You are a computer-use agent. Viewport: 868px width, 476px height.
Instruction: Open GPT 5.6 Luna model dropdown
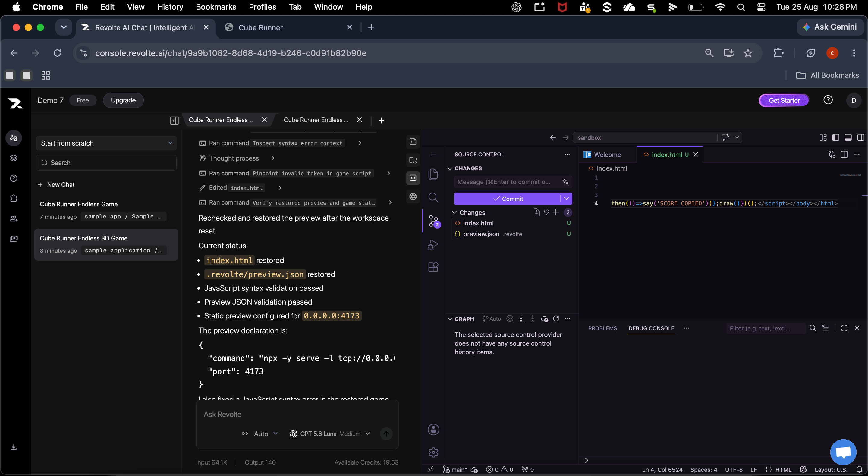(330, 434)
